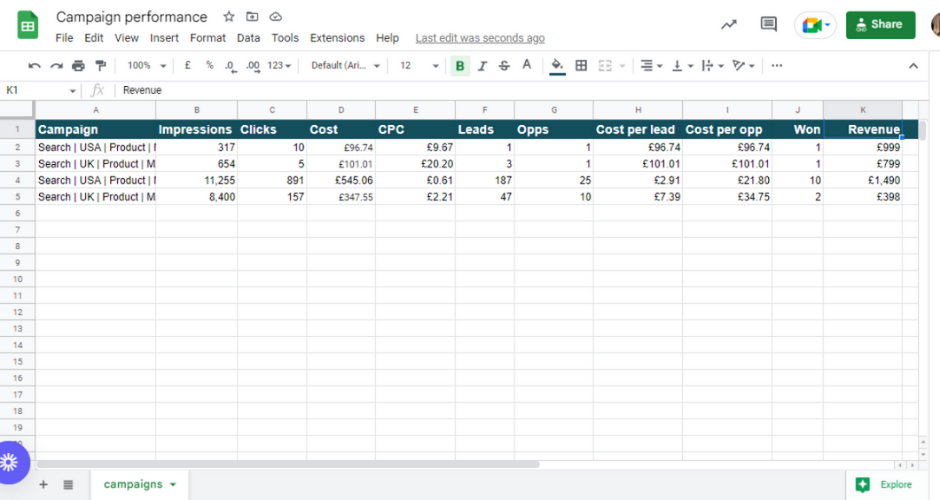Open the Explore panel
Viewport: 940px width, 500px height.
[x=884, y=484]
